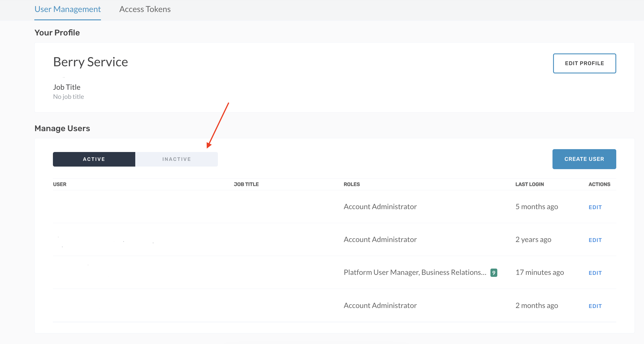Click the Roles column header
This screenshot has width=644, height=344.
coord(351,184)
